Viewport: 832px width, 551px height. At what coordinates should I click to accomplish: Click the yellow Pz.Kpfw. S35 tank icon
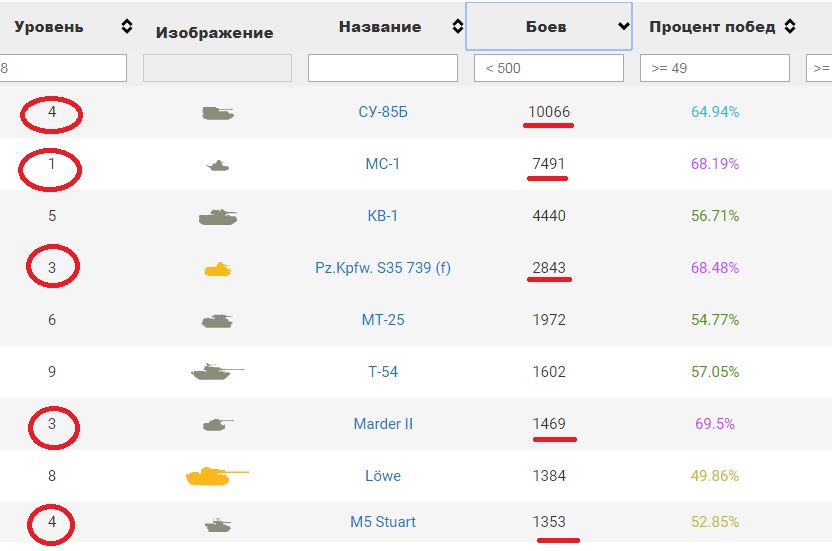coord(218,269)
